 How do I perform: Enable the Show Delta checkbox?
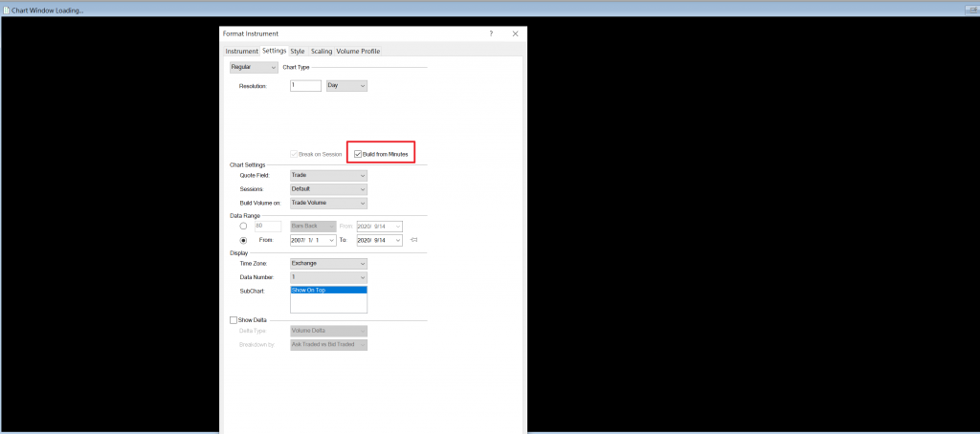(x=234, y=320)
